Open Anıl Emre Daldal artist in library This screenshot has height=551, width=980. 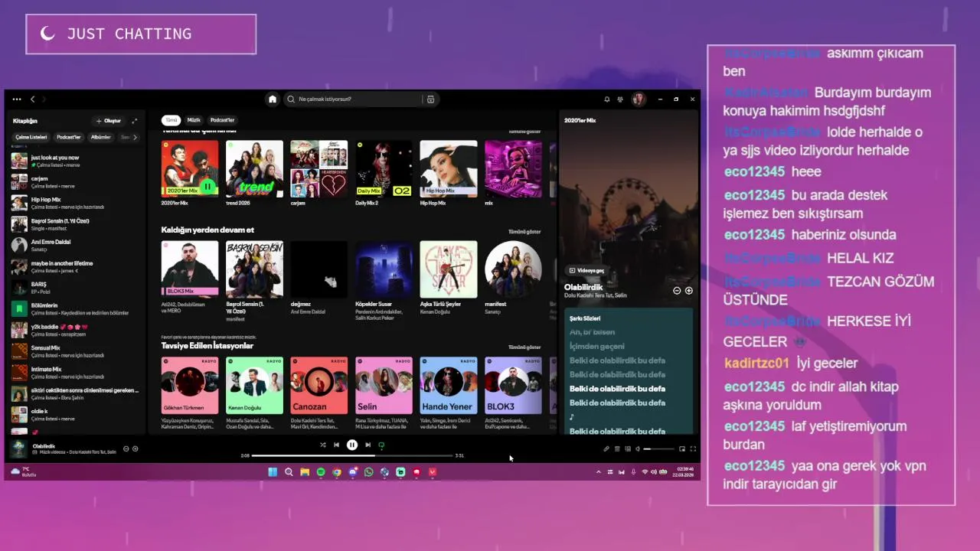click(x=75, y=246)
